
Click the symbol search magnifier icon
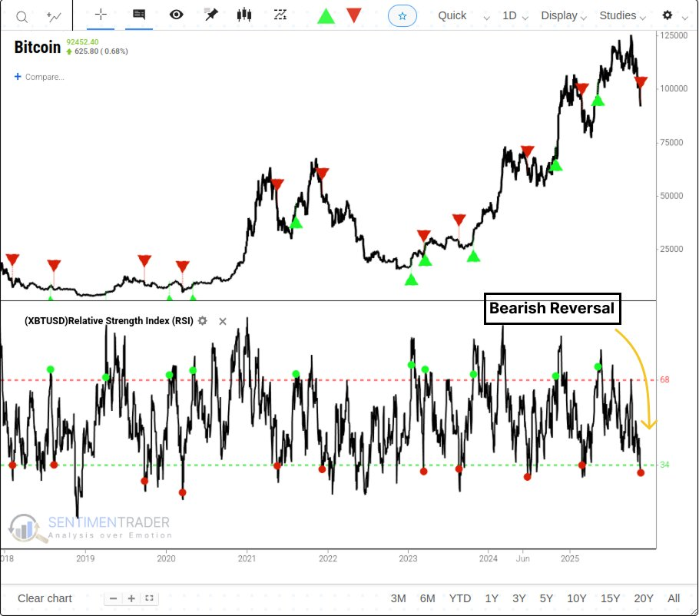(22, 15)
